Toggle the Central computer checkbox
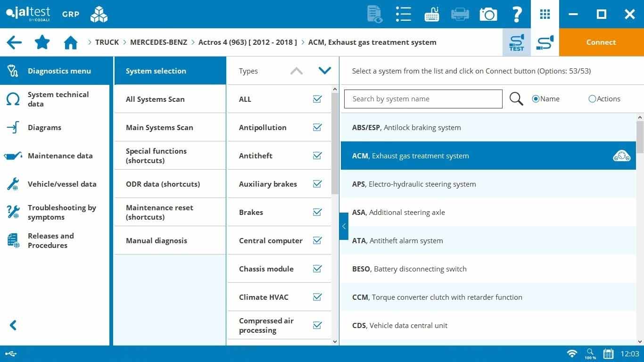The width and height of the screenshot is (644, 362). point(317,240)
